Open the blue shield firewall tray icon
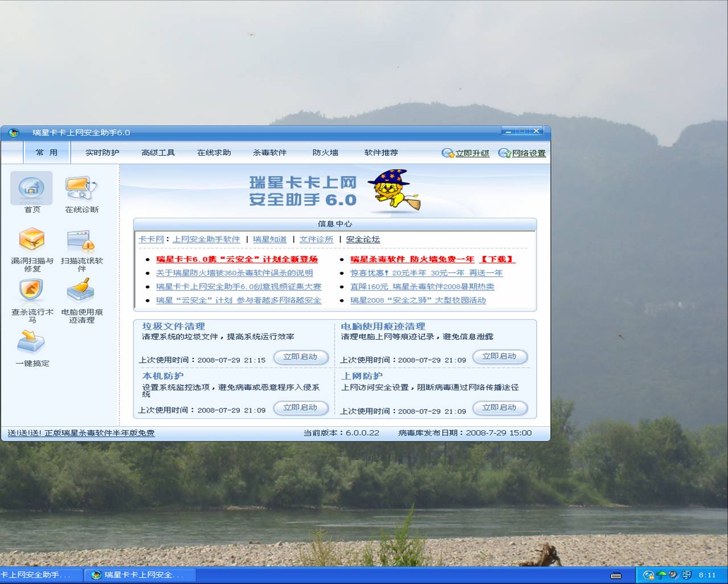The width and height of the screenshot is (728, 584). coord(687,575)
